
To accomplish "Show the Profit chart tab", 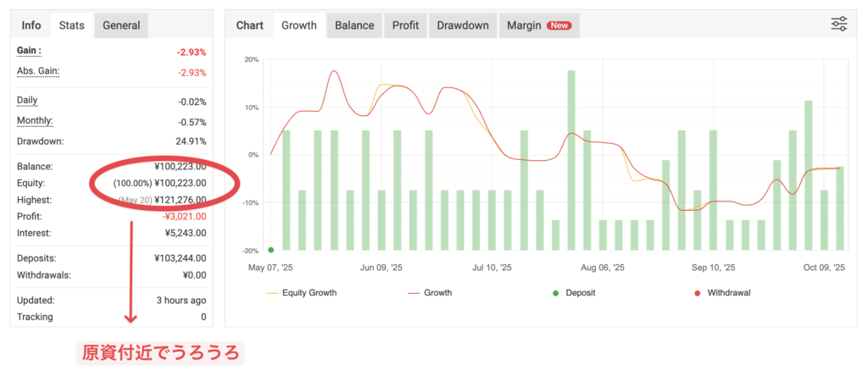I will point(405,25).
